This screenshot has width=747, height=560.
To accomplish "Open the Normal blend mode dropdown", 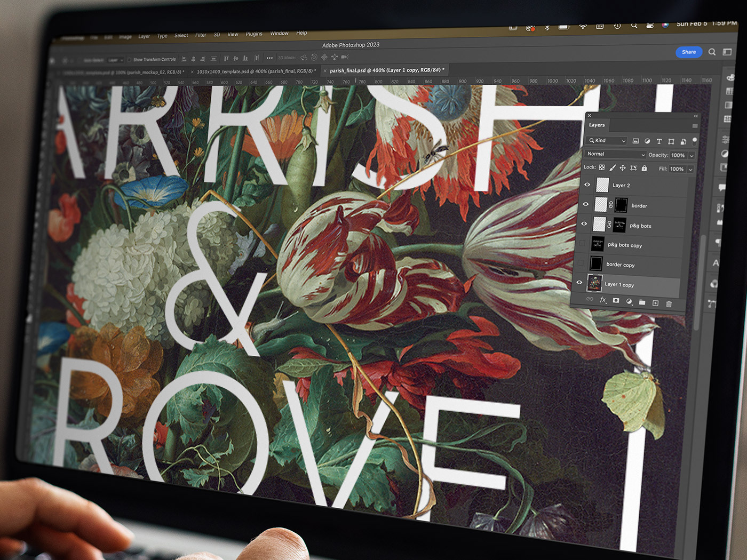I will (x=615, y=154).
